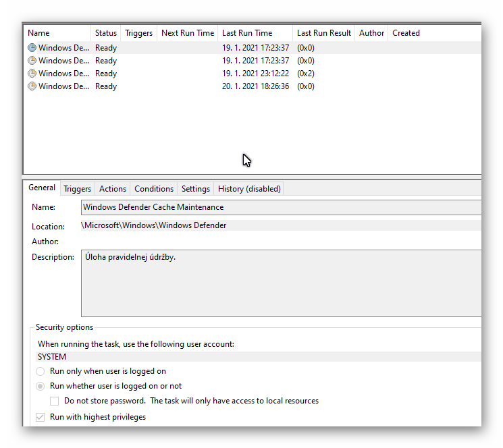Click the task Name input field
The height and width of the screenshot is (448, 503).
pyautogui.click(x=281, y=207)
